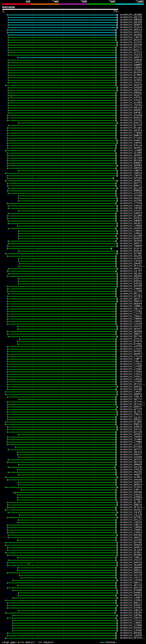Image resolution: width=146 pixels, height=644 pixels.
Task: Open hit UniRef100_Q43848
Action: pyautogui.click(x=131, y=35)
